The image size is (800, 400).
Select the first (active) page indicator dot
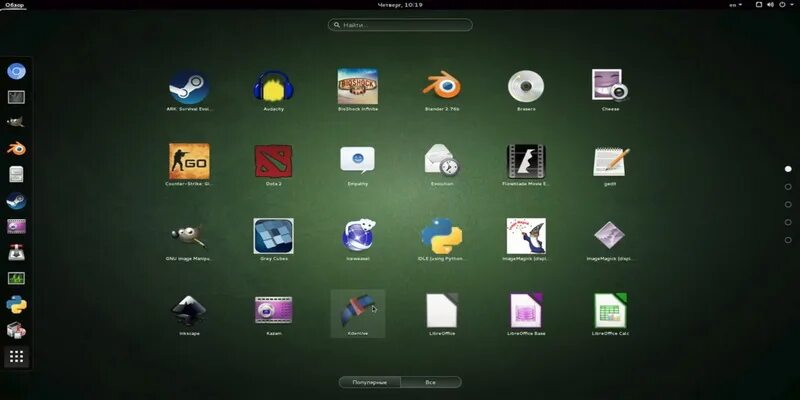pyautogui.click(x=788, y=169)
